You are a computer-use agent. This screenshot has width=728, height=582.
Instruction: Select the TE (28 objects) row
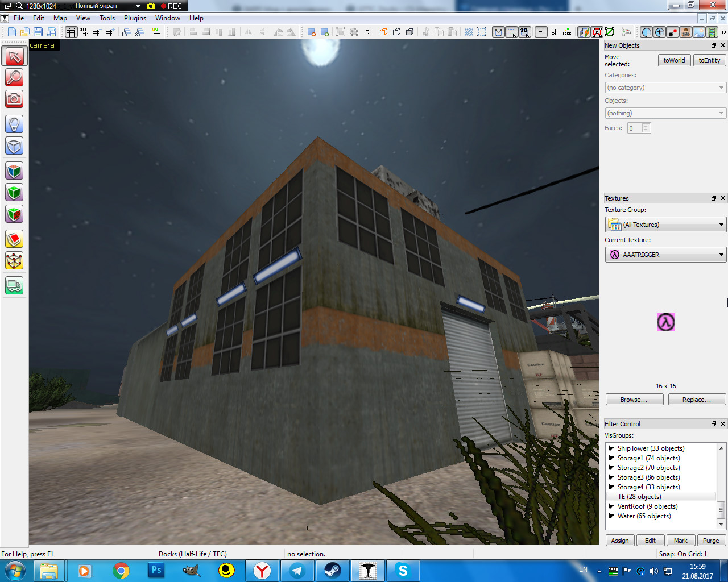click(x=661, y=497)
